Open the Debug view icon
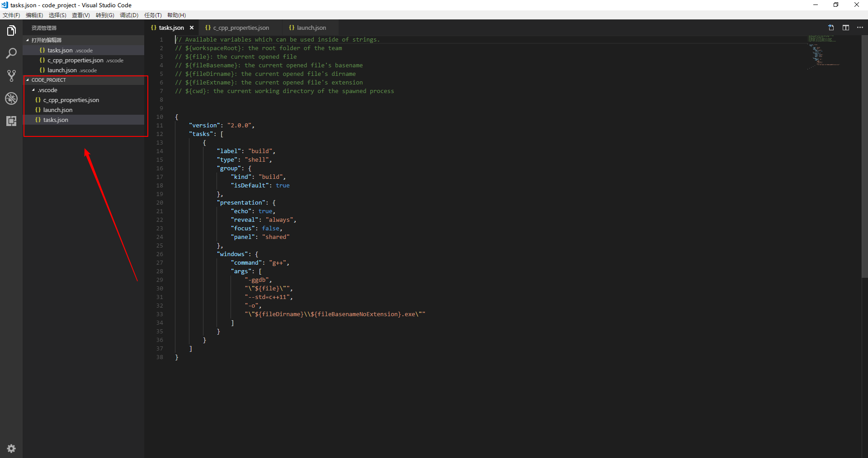 [x=11, y=98]
